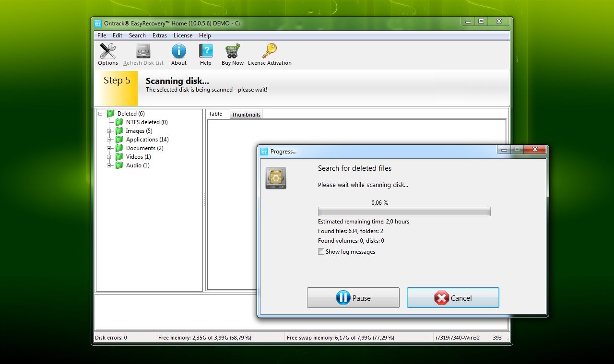Viewport: 614px width, 364px height.
Task: Click 'Found files: 634, folders: 2' text
Action: point(351,231)
